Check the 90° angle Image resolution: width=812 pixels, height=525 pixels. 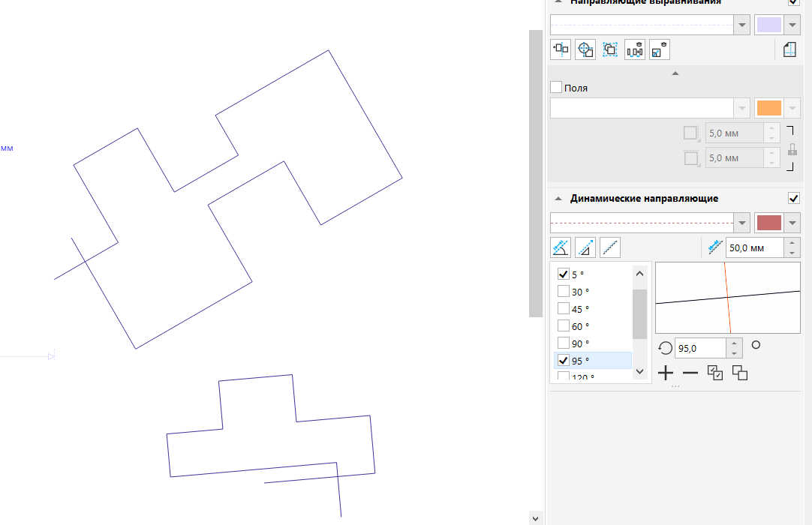564,343
